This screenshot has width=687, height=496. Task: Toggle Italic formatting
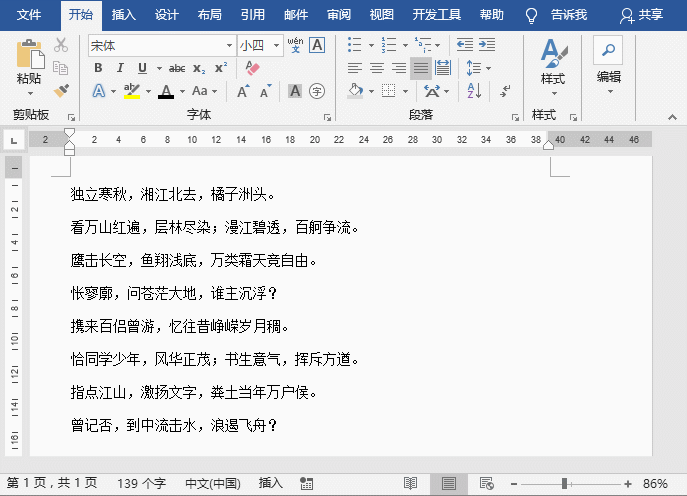(x=120, y=68)
